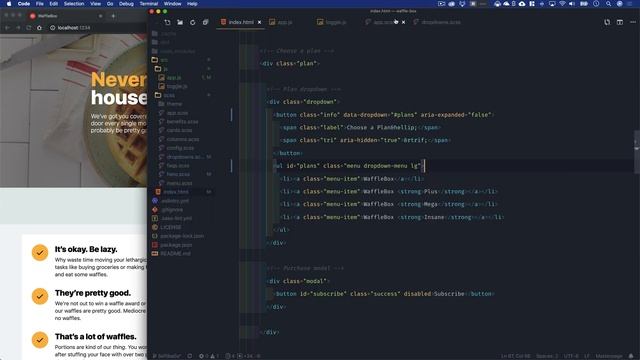Viewport: 640px width, 360px height.
Task: Collapse the js folder
Action: pyautogui.click(x=162, y=69)
